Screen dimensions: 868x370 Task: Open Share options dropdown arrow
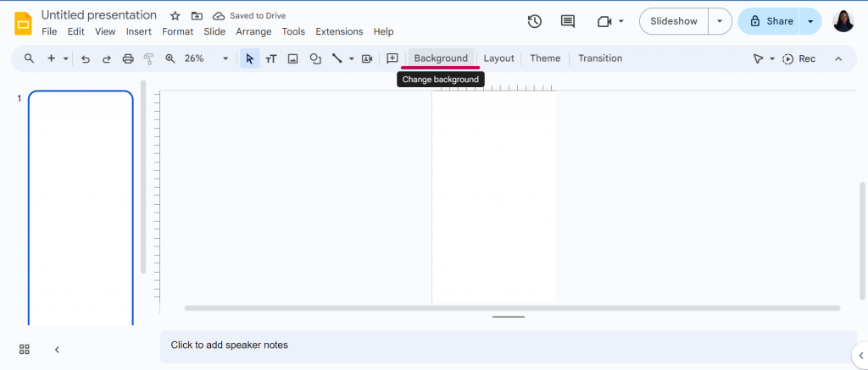pyautogui.click(x=810, y=21)
